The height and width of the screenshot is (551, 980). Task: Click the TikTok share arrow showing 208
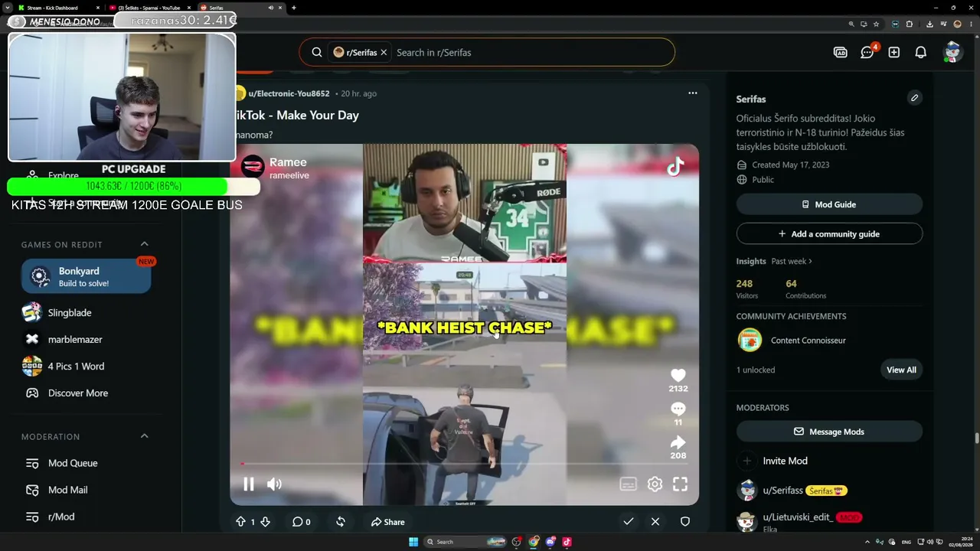click(x=678, y=442)
